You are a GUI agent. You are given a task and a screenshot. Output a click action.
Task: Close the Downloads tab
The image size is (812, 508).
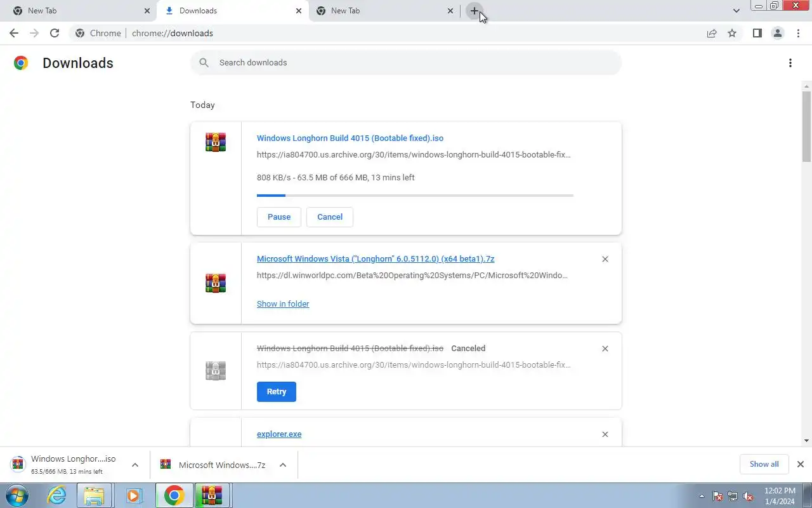[299, 11]
